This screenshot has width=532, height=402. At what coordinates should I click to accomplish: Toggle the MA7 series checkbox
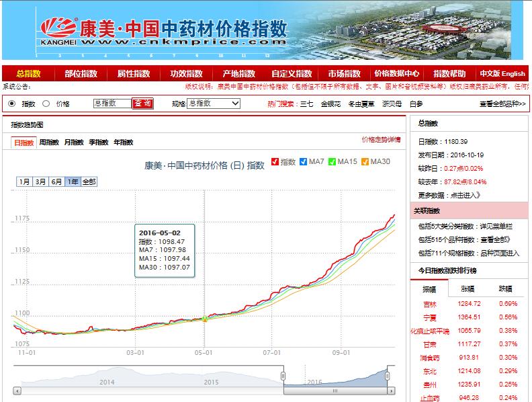(304, 161)
